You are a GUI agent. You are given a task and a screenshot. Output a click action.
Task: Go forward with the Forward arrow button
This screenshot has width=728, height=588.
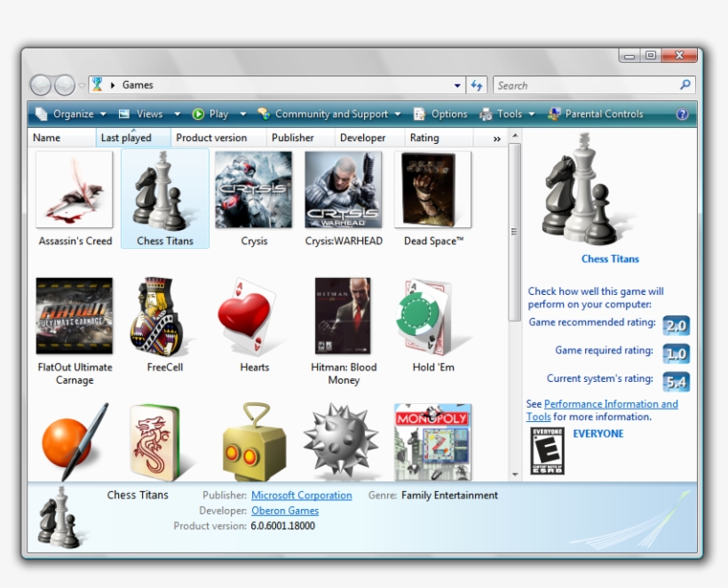click(x=65, y=85)
